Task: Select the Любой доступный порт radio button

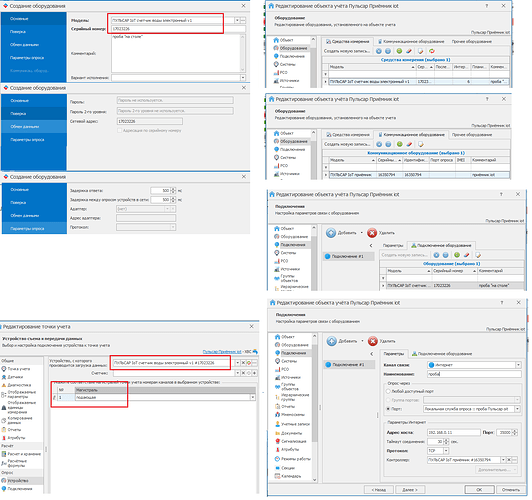Action: (388, 391)
